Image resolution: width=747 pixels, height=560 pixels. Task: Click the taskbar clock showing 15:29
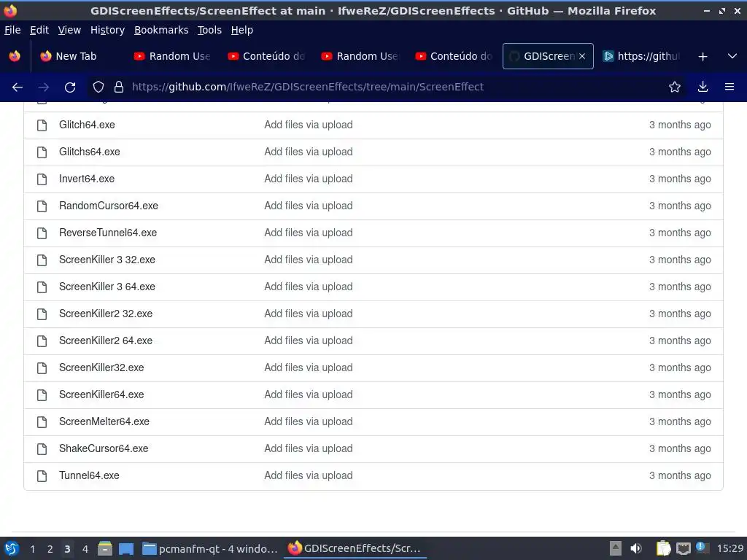pos(729,548)
